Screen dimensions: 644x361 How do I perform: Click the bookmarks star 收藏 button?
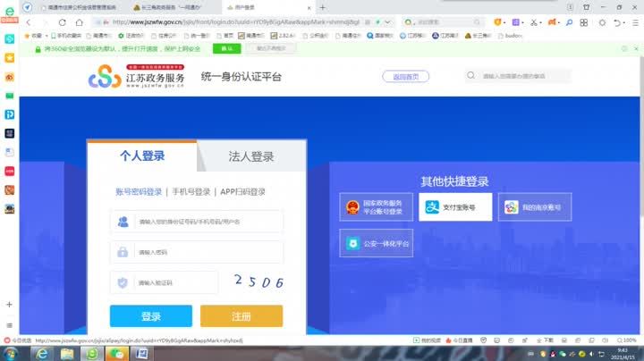[x=33, y=36]
